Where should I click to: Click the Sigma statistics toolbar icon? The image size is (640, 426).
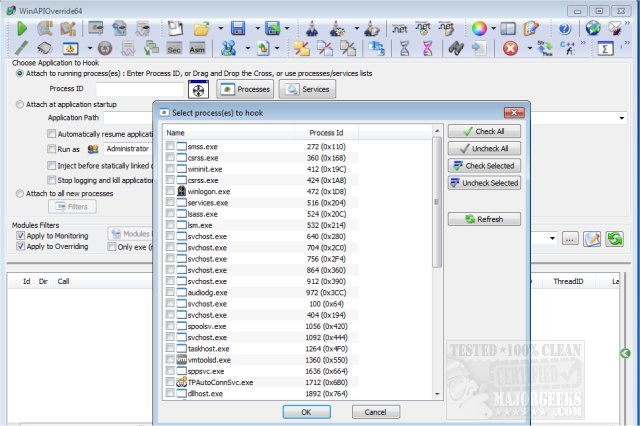pyautogui.click(x=605, y=49)
